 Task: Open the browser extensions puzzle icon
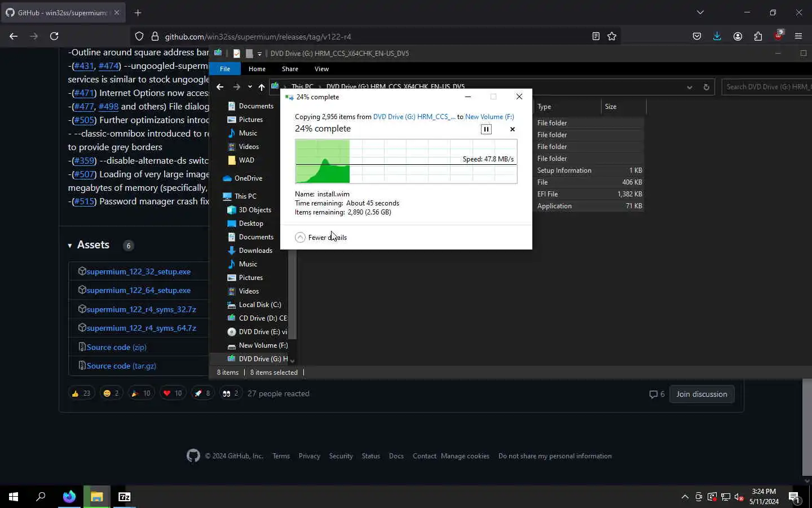(758, 36)
